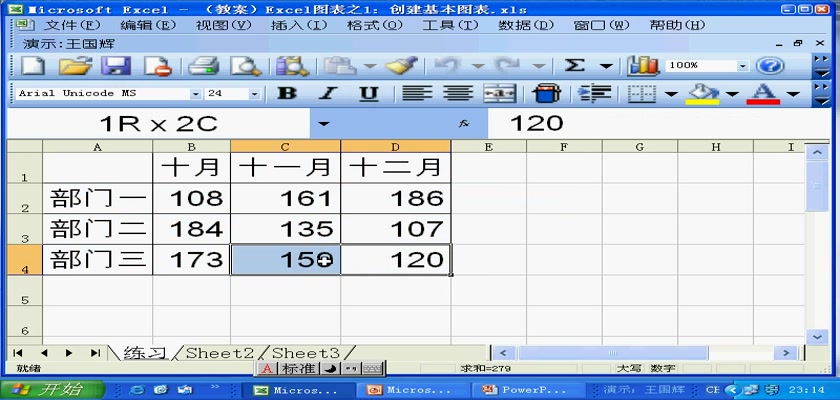The height and width of the screenshot is (400, 840).
Task: Click the 开始 Start button
Action: click(x=46, y=389)
